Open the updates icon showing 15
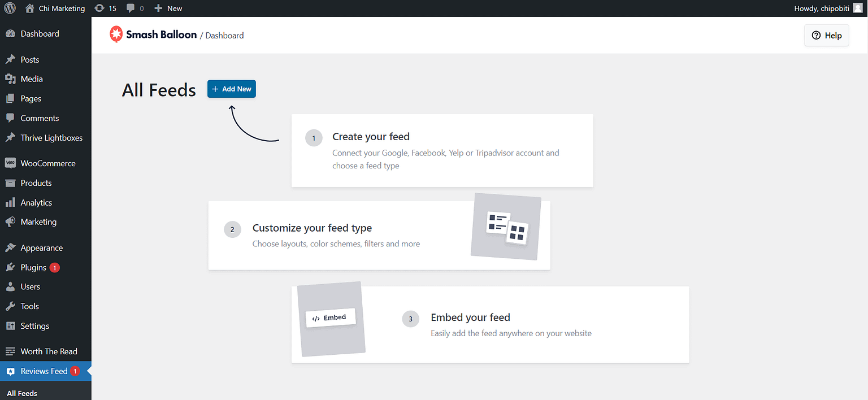The width and height of the screenshot is (868, 400). (100, 8)
